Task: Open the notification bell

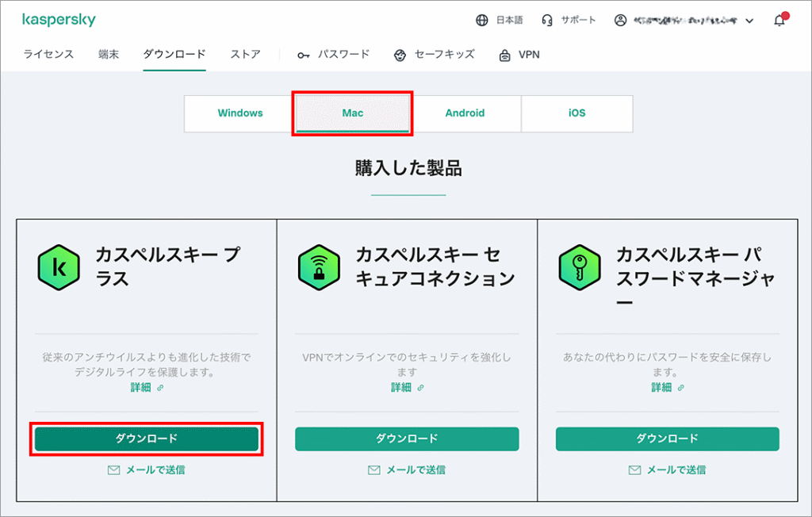Action: coord(780,20)
